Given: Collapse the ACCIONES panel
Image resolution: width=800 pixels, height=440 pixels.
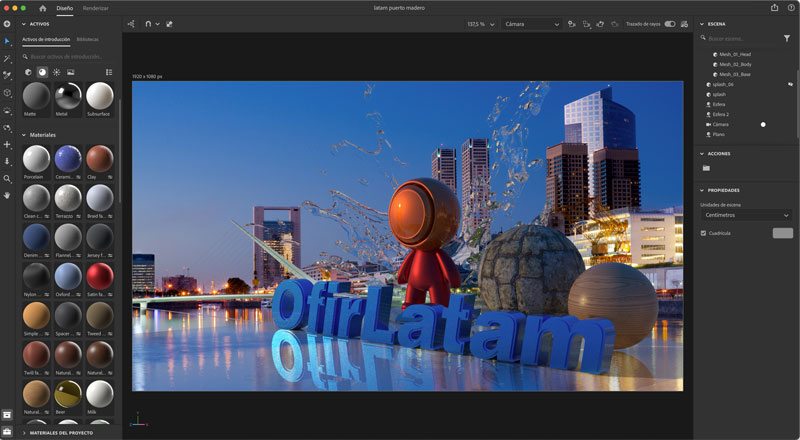Looking at the screenshot, I should click(702, 154).
